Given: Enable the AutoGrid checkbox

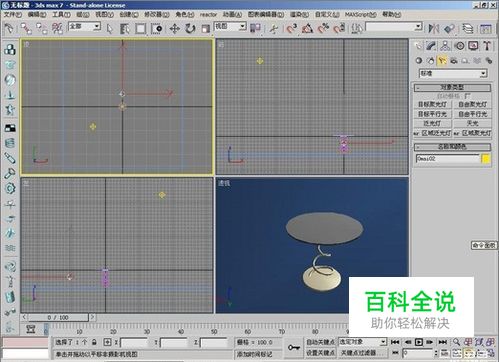Looking at the screenshot, I should [467, 96].
